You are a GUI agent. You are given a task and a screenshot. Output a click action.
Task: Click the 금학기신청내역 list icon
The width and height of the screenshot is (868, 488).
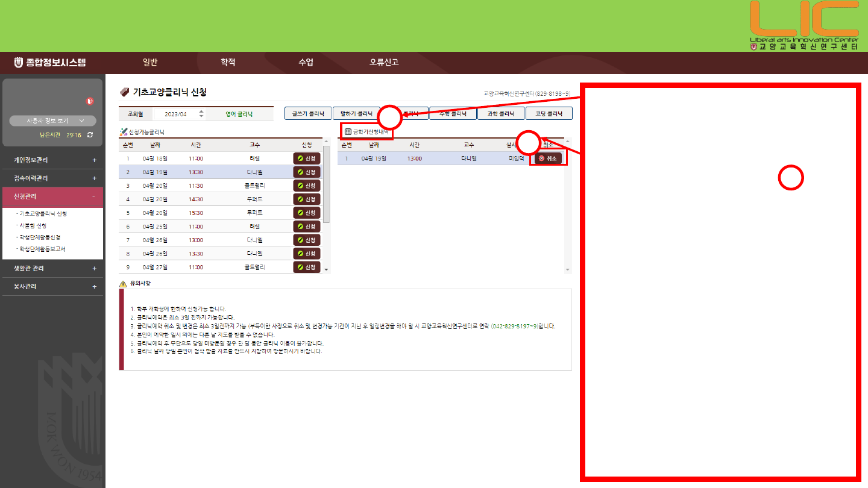pyautogui.click(x=348, y=131)
